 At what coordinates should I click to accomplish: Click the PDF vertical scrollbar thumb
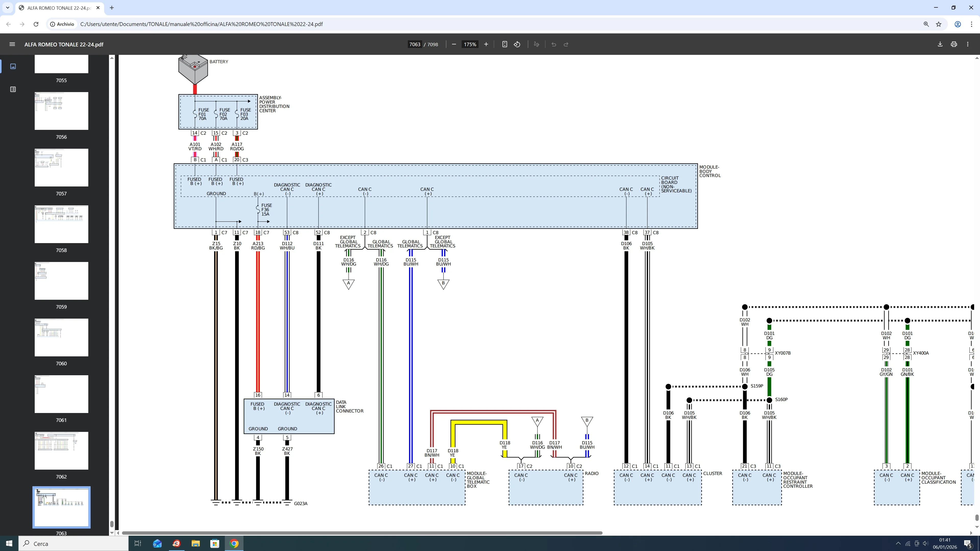click(x=977, y=518)
